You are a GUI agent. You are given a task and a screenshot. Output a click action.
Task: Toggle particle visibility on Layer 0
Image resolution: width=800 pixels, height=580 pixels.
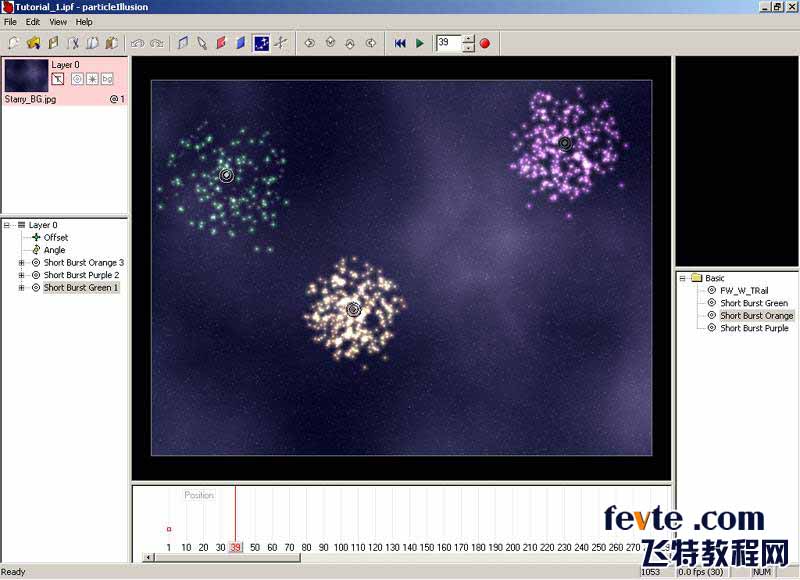click(91, 78)
